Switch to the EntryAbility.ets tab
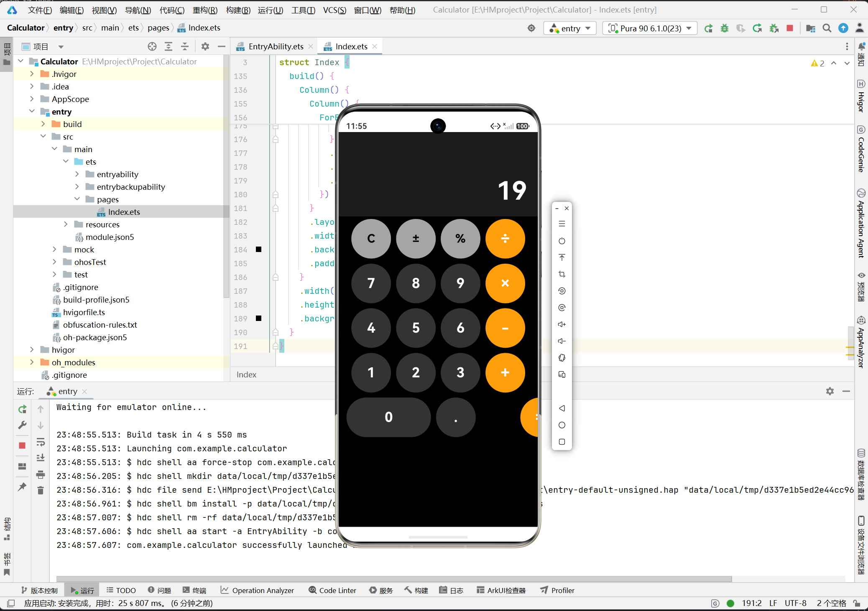 point(276,46)
